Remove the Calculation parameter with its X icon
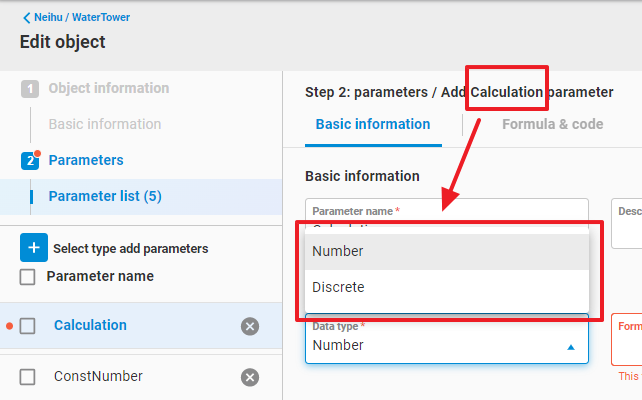Screen dimensions: 642x400 [250, 326]
